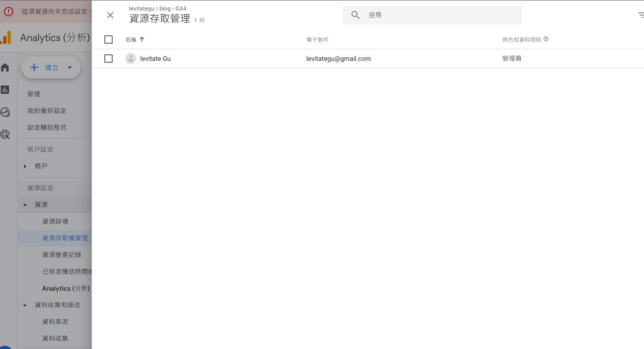644x349 pixels.
Task: Open the levitate Gu user row
Action: (368, 59)
